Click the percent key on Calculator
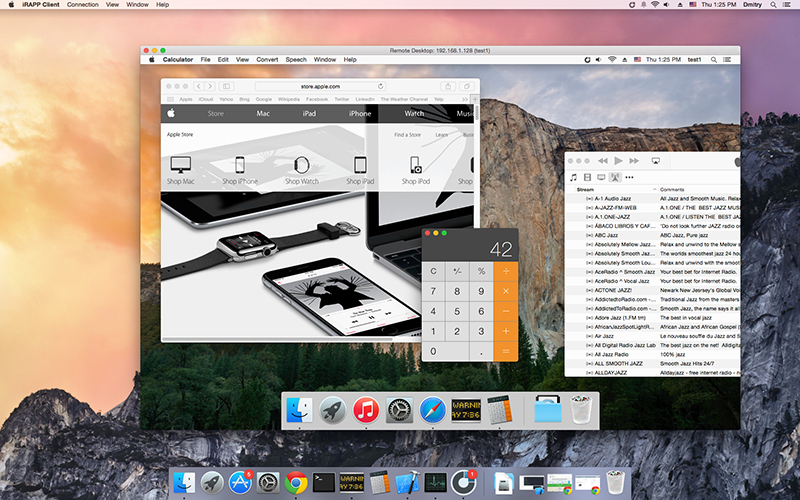Image resolution: width=800 pixels, height=500 pixels. pos(481,271)
